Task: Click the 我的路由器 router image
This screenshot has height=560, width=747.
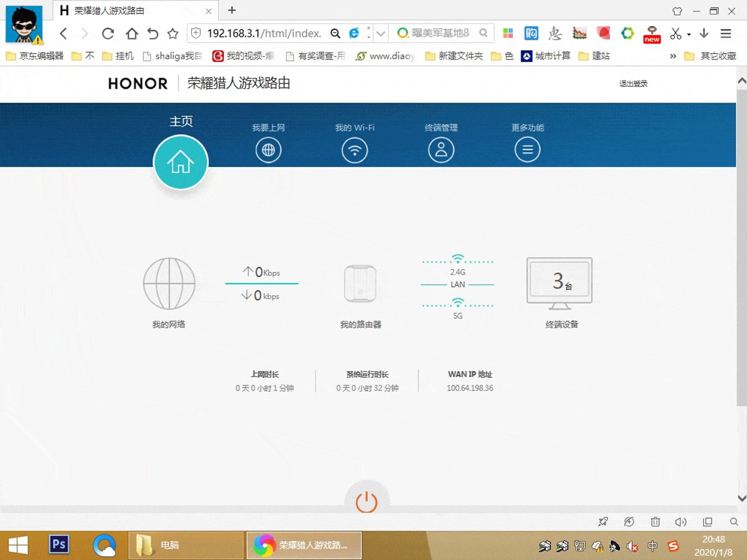Action: (360, 284)
